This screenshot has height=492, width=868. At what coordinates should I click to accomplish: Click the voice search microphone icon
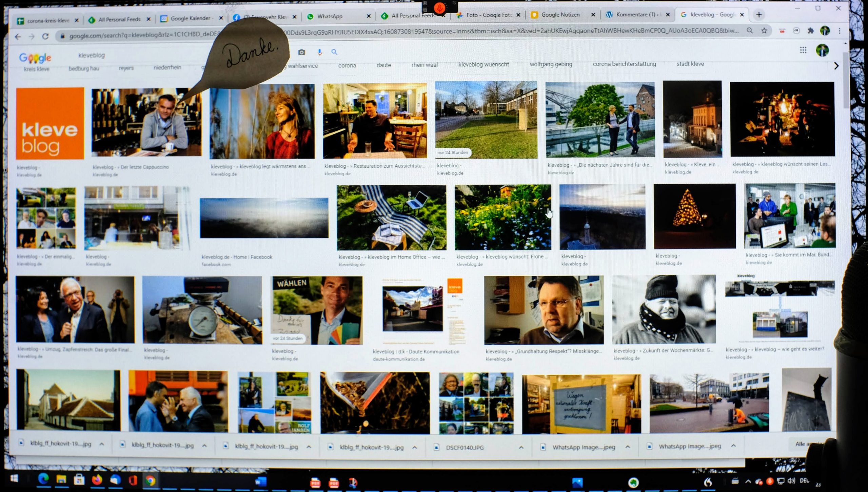319,52
